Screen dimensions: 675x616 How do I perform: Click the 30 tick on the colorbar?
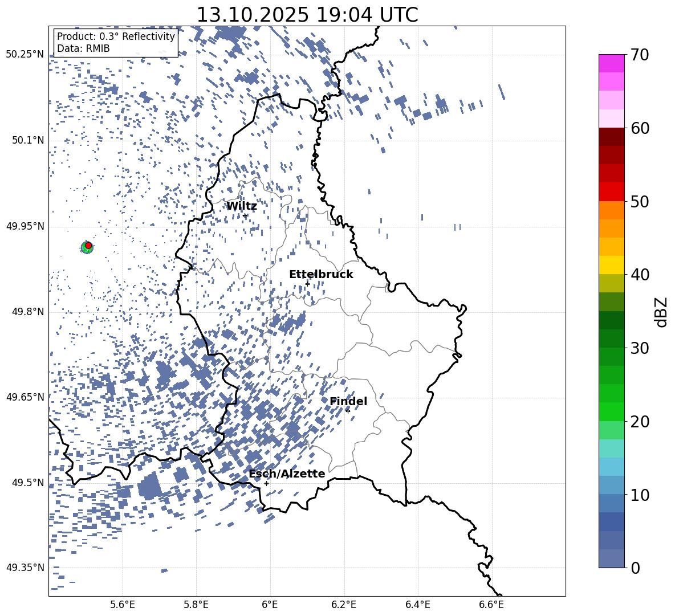pos(639,348)
